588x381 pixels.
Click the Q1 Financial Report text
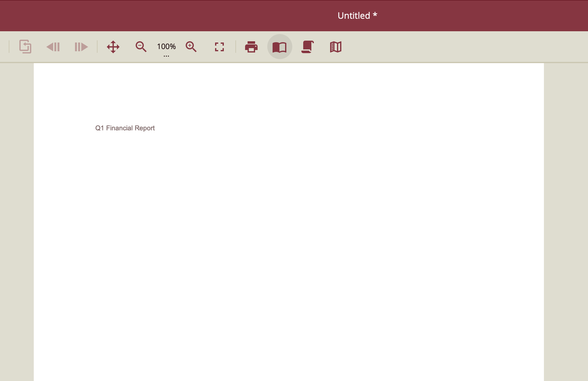(x=125, y=128)
